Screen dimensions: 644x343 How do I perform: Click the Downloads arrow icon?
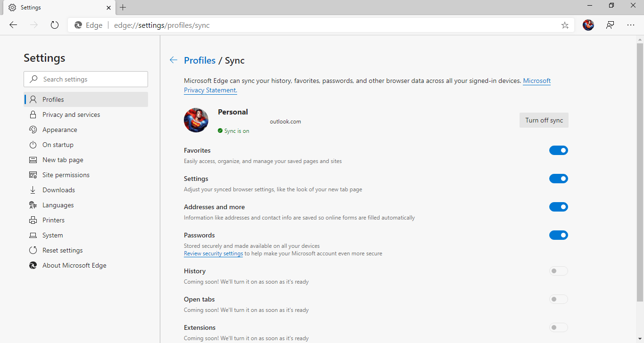(x=33, y=190)
